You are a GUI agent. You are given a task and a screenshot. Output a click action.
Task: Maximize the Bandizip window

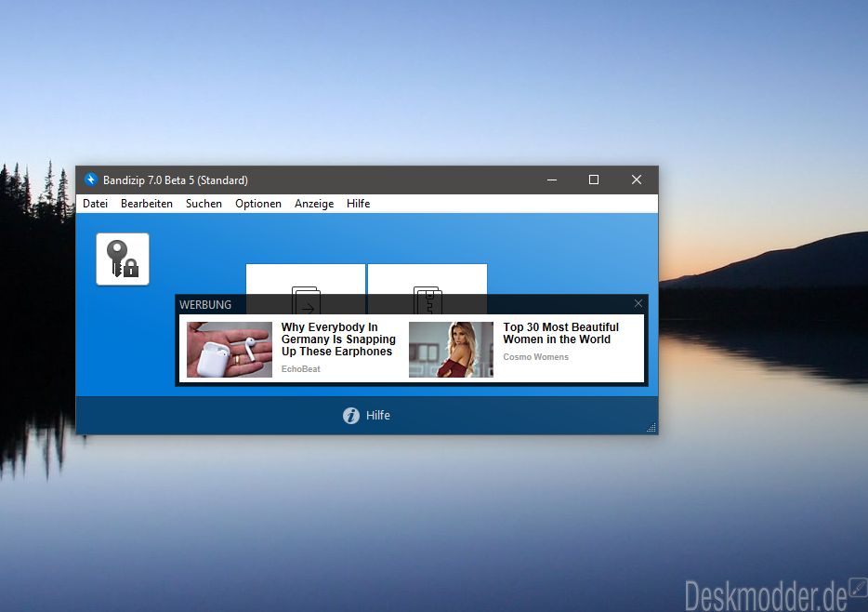click(594, 180)
